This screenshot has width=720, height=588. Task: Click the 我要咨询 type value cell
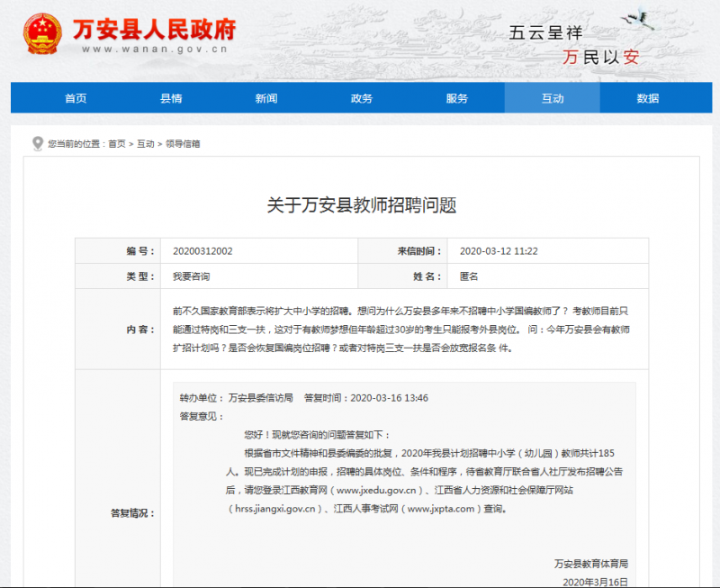point(192,276)
